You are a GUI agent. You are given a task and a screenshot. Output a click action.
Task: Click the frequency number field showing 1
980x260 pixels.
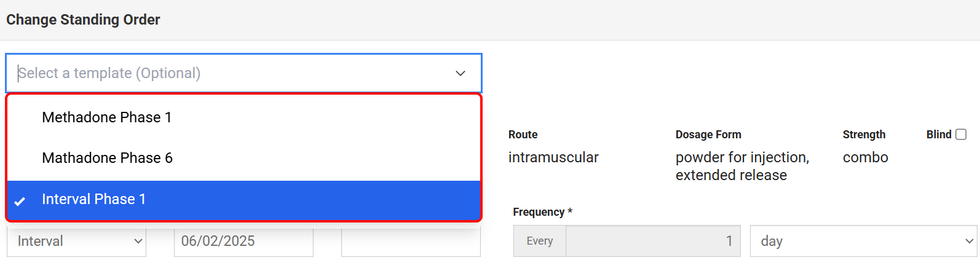tap(652, 242)
